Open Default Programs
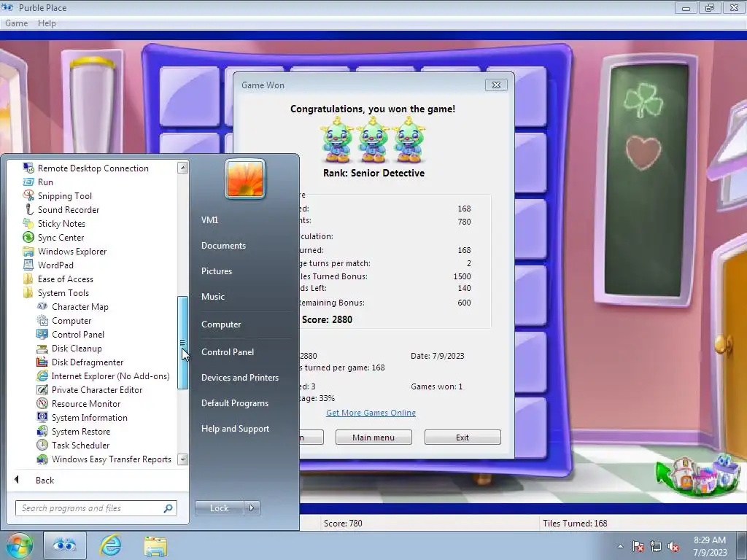 (234, 402)
